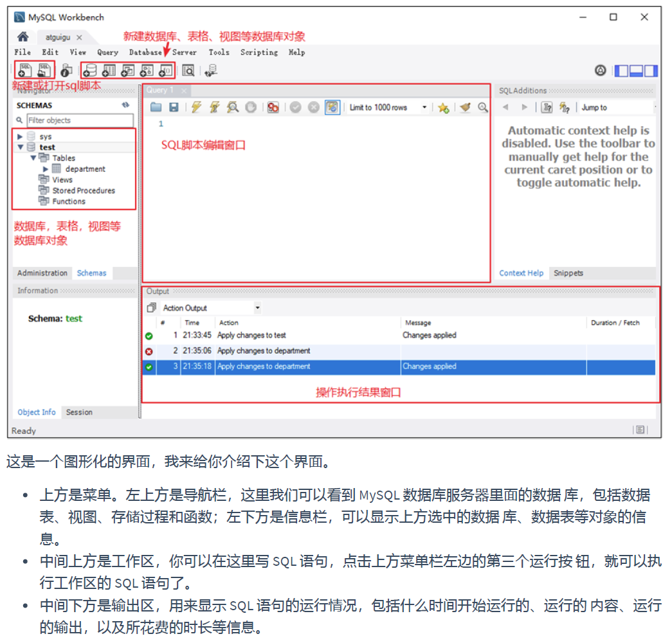Switch to the Session tab
The width and height of the screenshot is (672, 643).
point(79,412)
